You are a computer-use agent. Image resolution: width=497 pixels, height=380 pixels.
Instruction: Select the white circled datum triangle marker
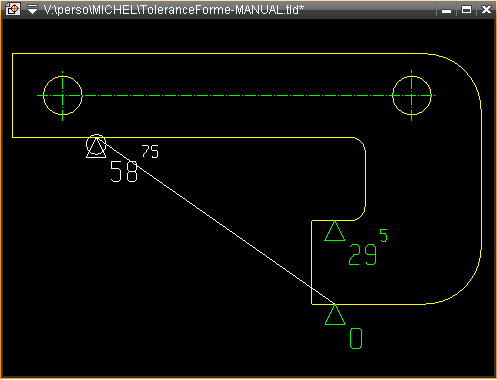pos(96,146)
